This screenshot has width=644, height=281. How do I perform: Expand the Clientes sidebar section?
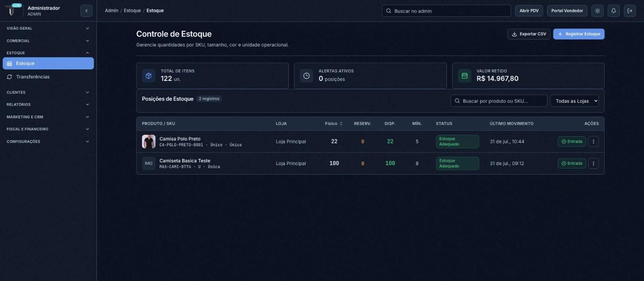tap(48, 92)
